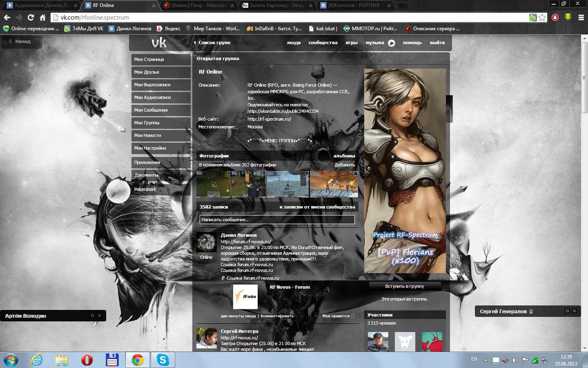
Task: Minimize the Сергей Генералов chat box
Action: (x=567, y=311)
